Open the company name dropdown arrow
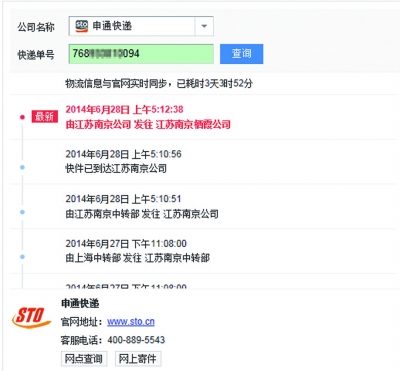The height and width of the screenshot is (371, 400). tap(204, 26)
